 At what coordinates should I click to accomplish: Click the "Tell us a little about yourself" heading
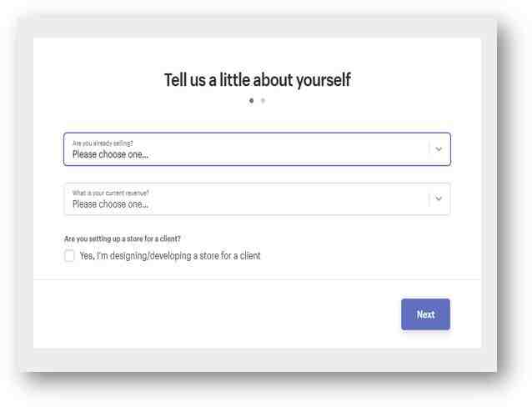pos(258,80)
